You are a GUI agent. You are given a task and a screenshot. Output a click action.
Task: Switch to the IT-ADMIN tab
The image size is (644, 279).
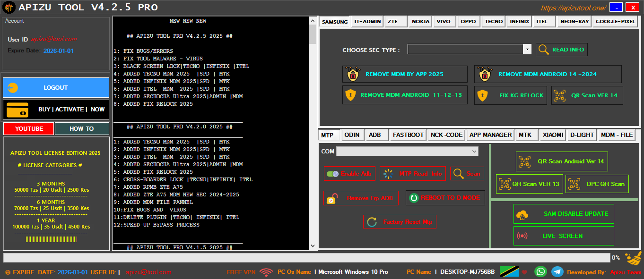[x=368, y=22]
